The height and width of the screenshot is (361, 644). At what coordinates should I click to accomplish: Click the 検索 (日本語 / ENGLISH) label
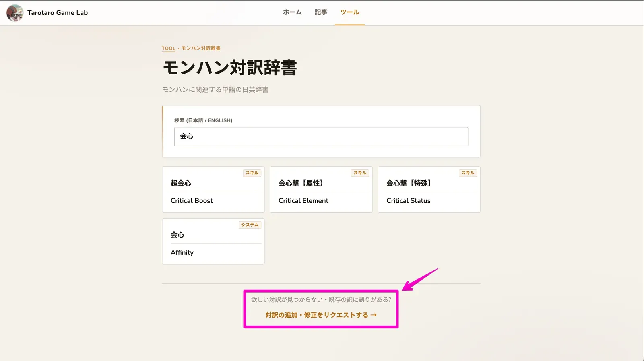coord(203,120)
